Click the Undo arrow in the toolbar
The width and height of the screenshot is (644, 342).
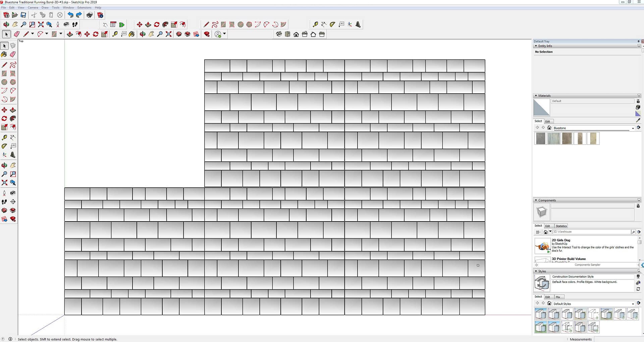pyautogui.click(x=70, y=15)
